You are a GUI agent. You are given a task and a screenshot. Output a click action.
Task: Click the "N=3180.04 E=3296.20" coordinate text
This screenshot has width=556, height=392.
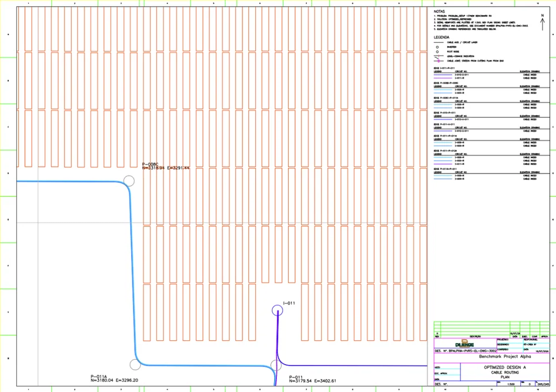(x=114, y=380)
